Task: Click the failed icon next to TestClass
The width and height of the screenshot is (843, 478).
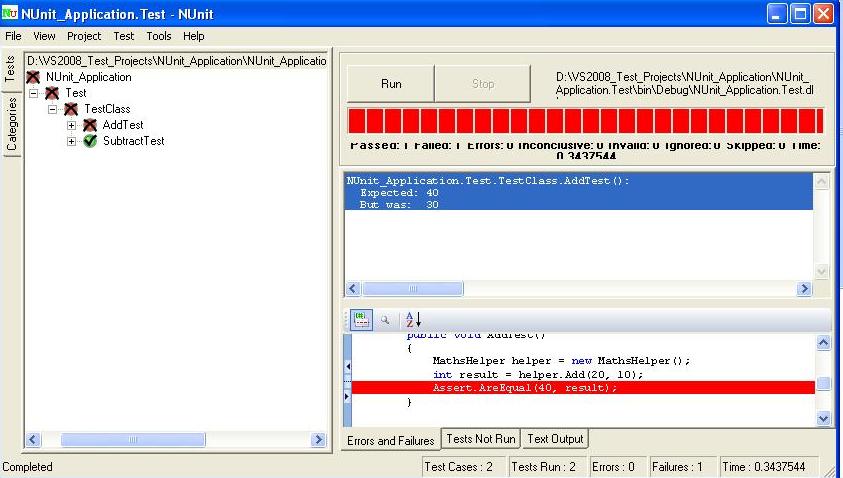Action: pyautogui.click(x=71, y=110)
